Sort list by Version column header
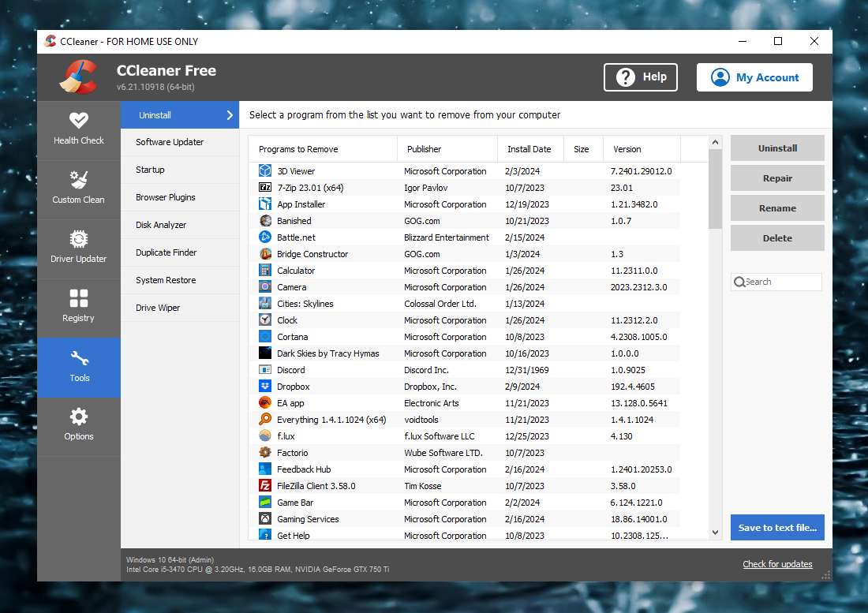Image resolution: width=868 pixels, height=613 pixels. [x=642, y=149]
